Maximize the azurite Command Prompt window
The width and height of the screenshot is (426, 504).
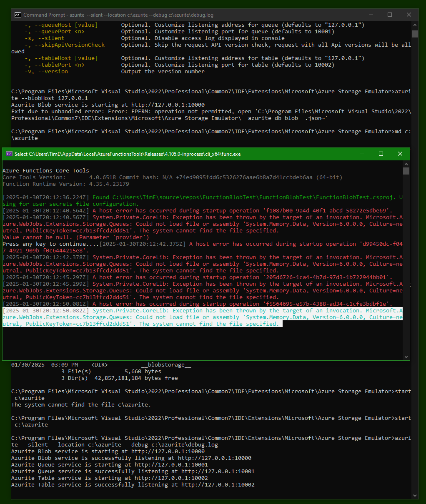coord(390,15)
